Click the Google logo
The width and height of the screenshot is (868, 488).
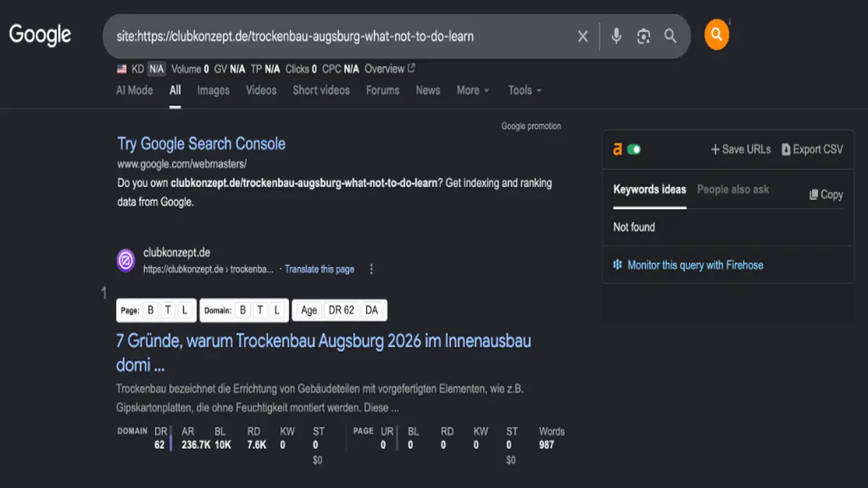(x=40, y=34)
